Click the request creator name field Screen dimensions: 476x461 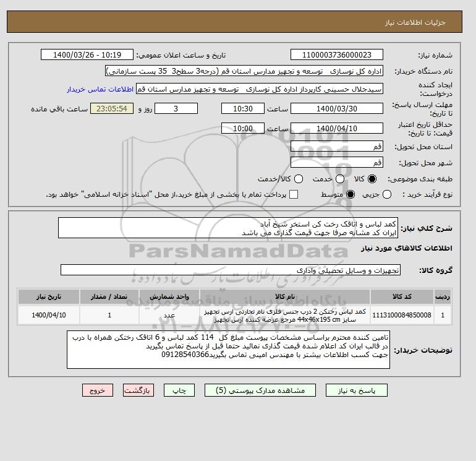[260, 89]
